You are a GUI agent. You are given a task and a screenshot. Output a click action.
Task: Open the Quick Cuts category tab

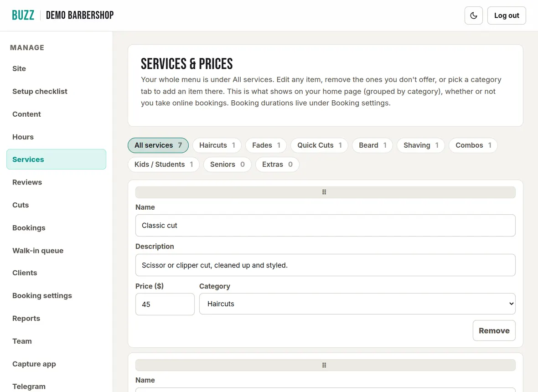[319, 145]
